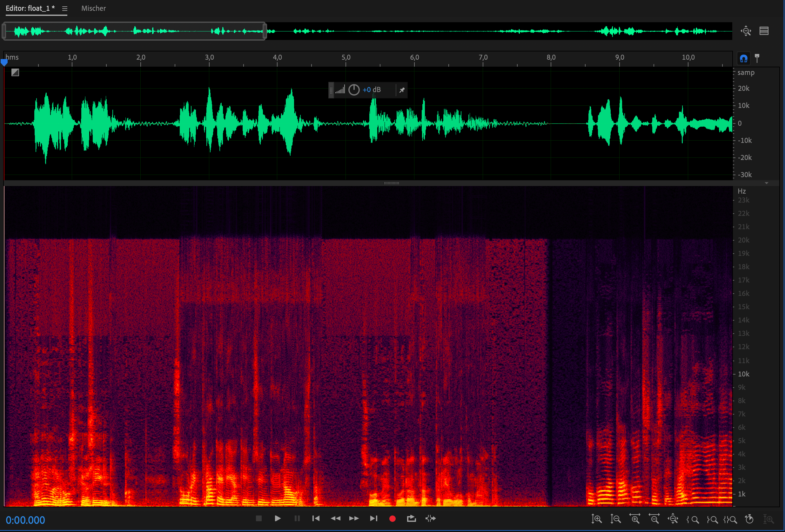This screenshot has height=532, width=785.
Task: Open Editor float_1 panel menu
Action: pyautogui.click(x=65, y=9)
